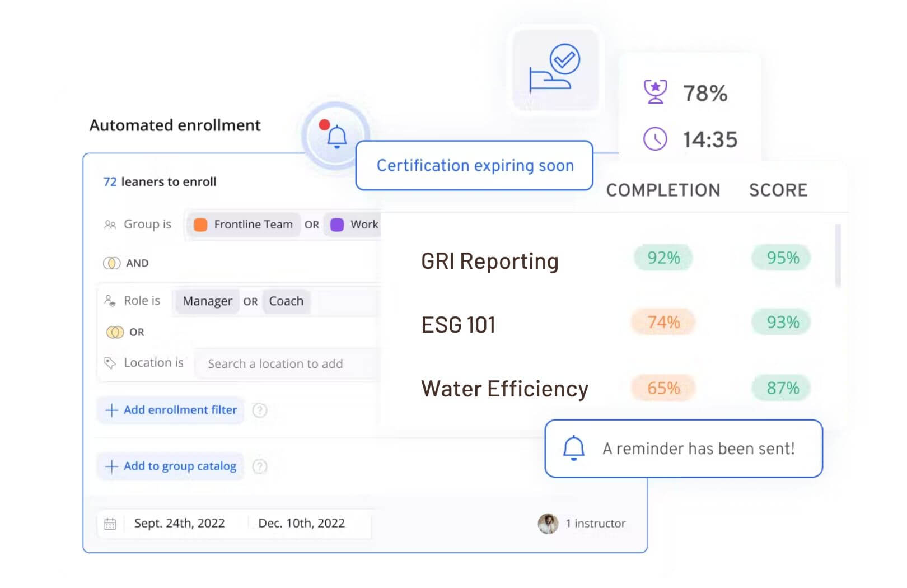
Task: Click the trophy score icon
Action: click(654, 92)
